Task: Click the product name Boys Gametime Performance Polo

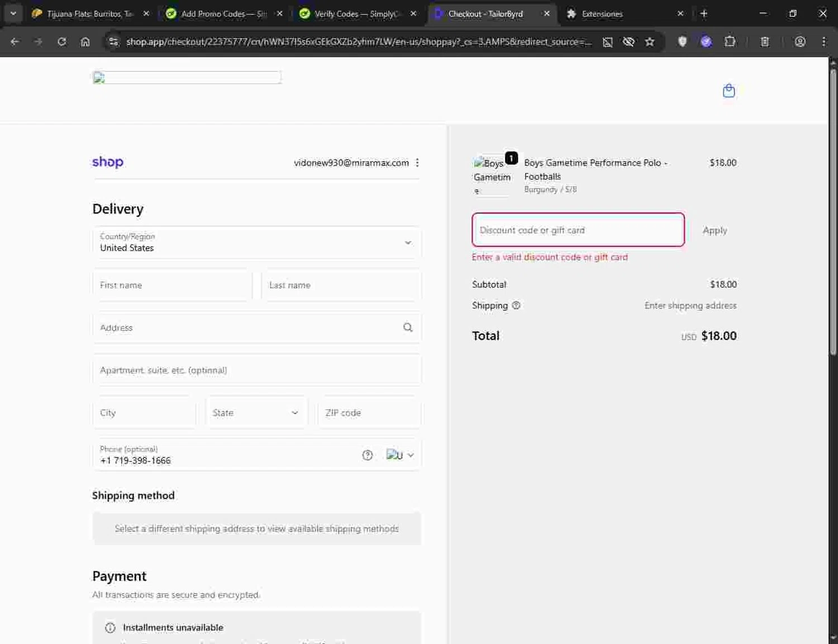Action: [x=596, y=169]
